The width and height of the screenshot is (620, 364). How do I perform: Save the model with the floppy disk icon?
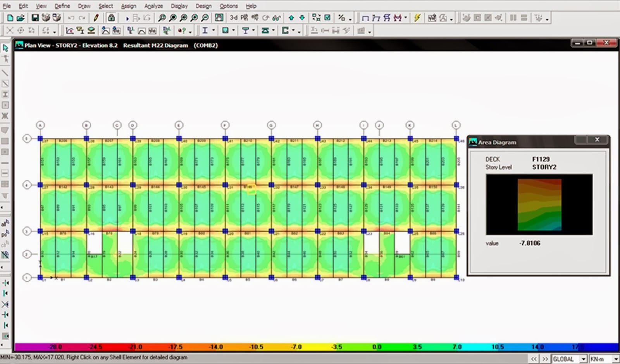[x=35, y=18]
